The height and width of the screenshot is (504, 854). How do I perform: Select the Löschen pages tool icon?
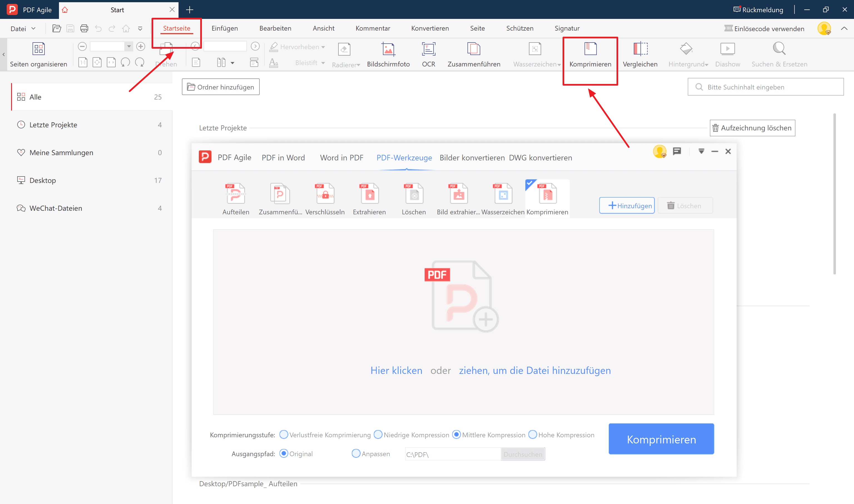coord(414,199)
